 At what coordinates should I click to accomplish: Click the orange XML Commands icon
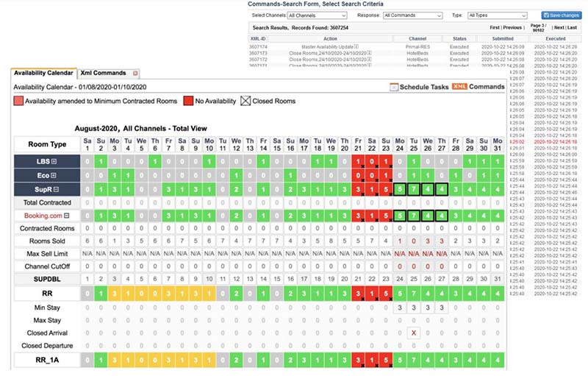click(x=459, y=87)
